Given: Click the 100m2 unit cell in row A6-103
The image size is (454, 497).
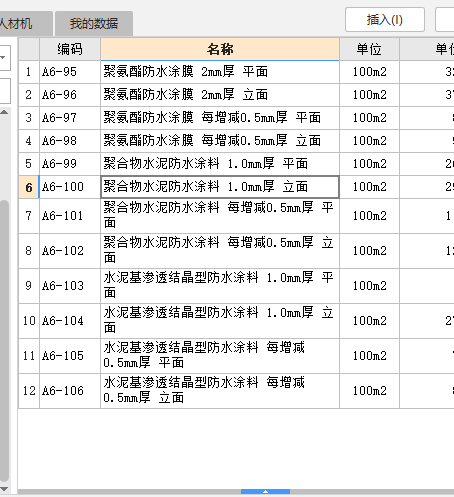Looking at the screenshot, I should click(369, 286).
